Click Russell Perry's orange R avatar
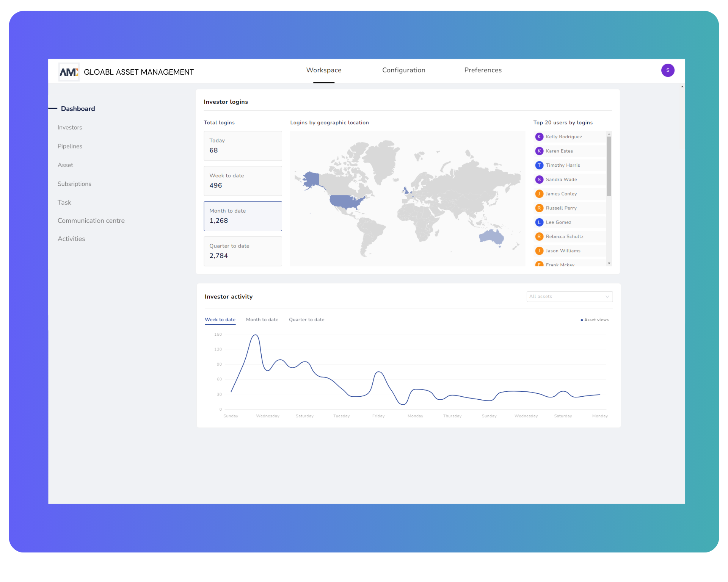This screenshot has width=728, height=582. pyautogui.click(x=539, y=208)
